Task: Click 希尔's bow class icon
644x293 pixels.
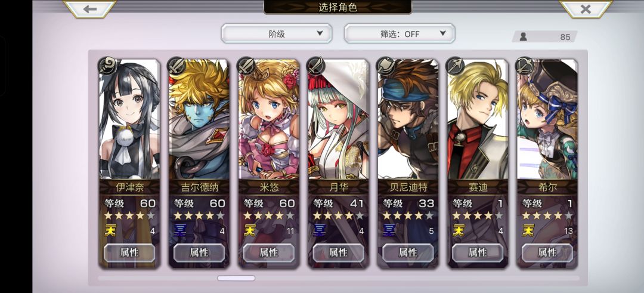Action: [x=525, y=66]
